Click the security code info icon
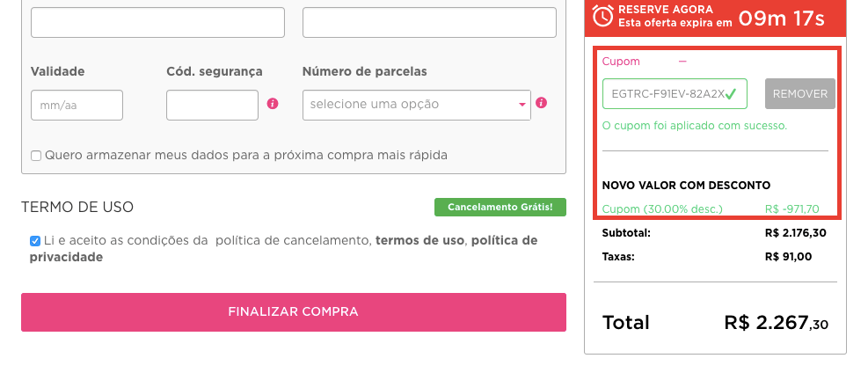This screenshot has width=868, height=373. click(x=273, y=104)
